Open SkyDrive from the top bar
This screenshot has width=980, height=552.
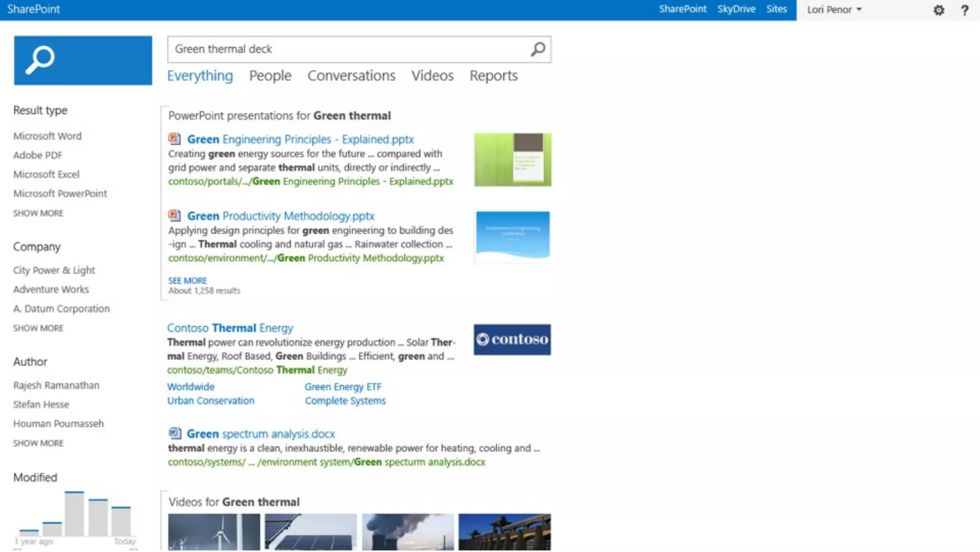pos(736,9)
